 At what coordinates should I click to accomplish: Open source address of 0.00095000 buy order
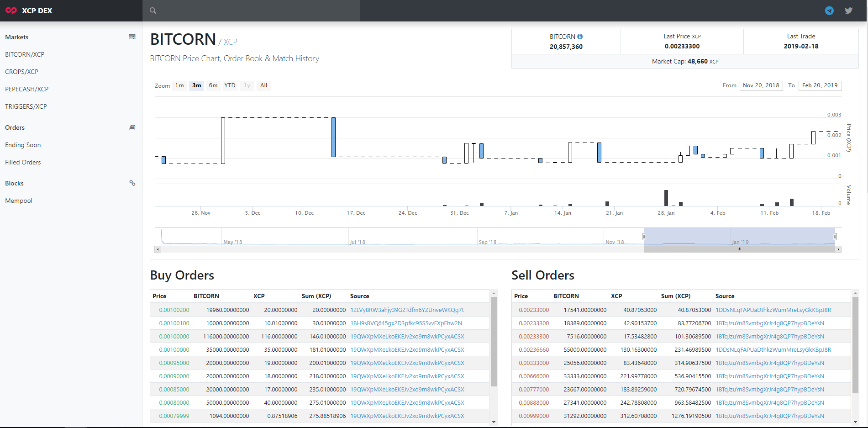click(x=407, y=363)
